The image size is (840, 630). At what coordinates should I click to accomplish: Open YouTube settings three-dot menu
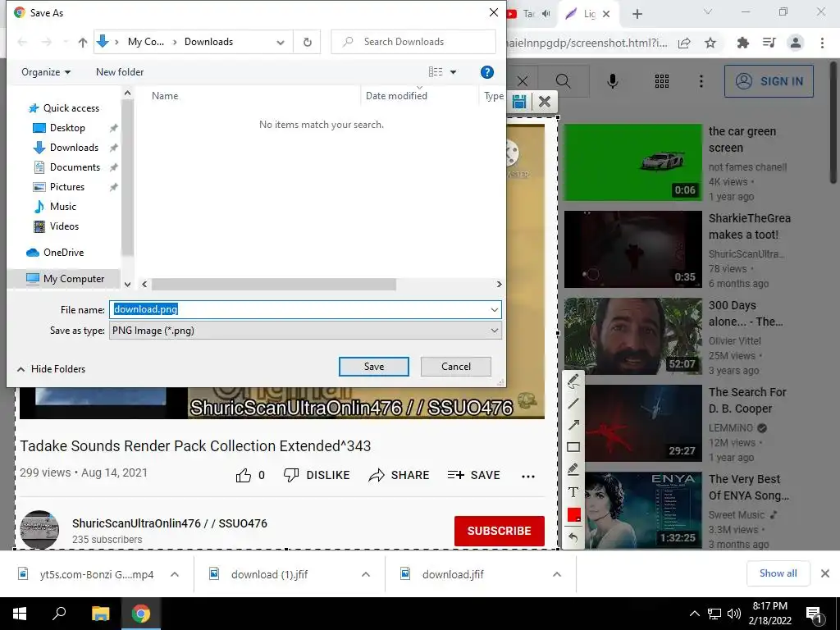point(701,81)
